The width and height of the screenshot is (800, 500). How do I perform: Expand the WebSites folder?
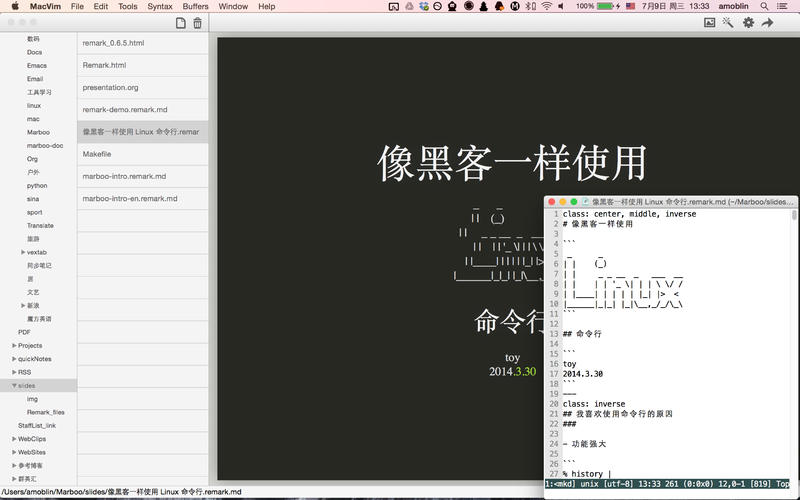(x=14, y=452)
